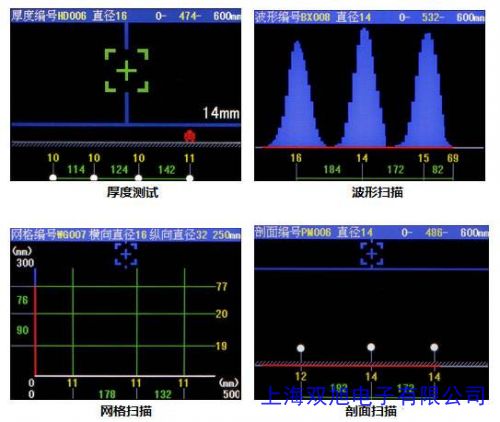Click the header text 剖面编号PM006
500x422 pixels.
pos(293,232)
